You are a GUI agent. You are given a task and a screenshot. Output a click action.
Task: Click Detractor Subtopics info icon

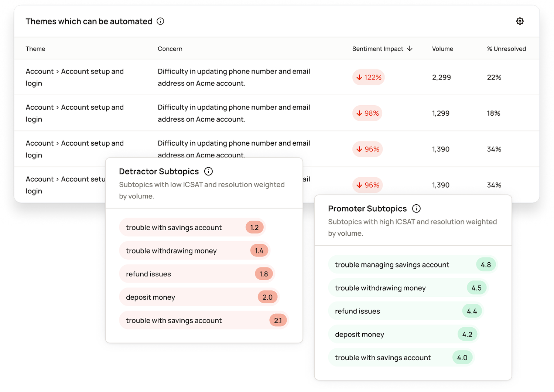pyautogui.click(x=208, y=171)
